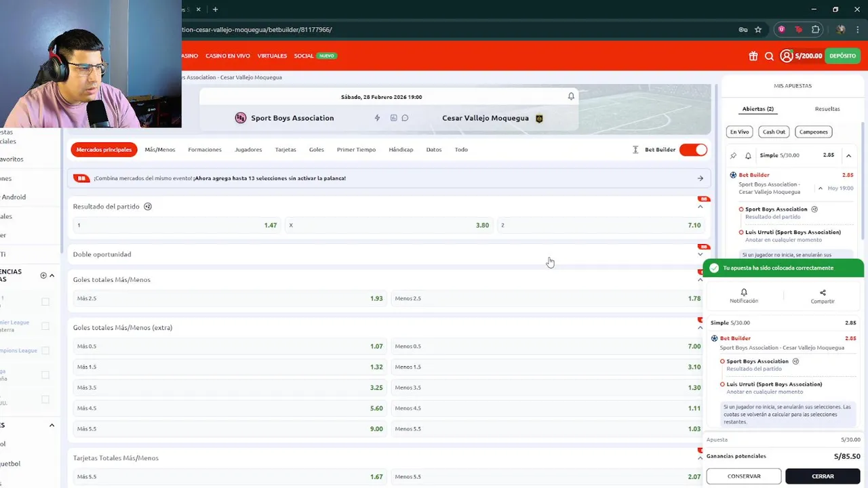The height and width of the screenshot is (488, 868).
Task: Open the Casino en vivo menu item
Action: pos(228,56)
